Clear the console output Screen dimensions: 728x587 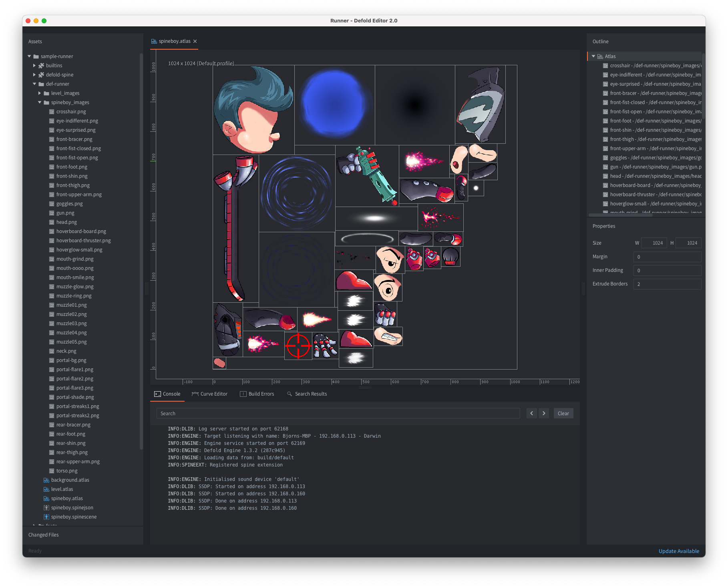coord(563,413)
